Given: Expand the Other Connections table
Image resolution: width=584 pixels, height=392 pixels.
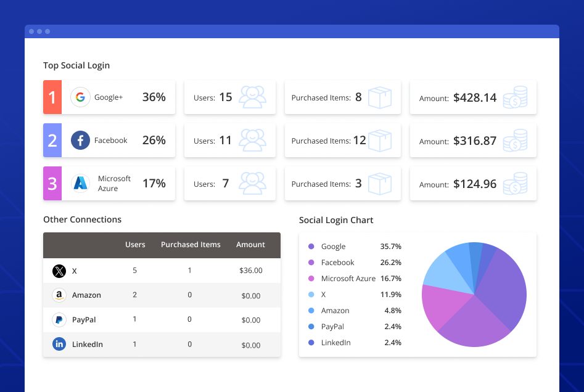Looking at the screenshot, I should [82, 219].
